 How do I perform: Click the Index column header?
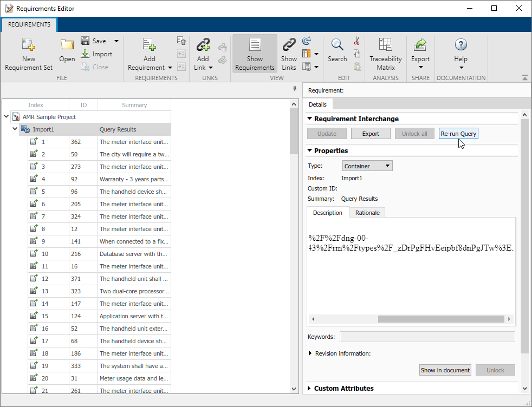click(x=36, y=105)
